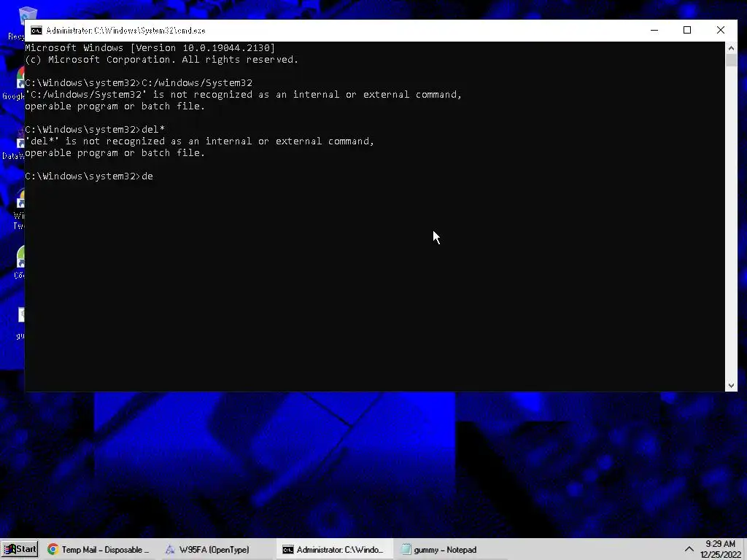The image size is (747, 560).
Task: Click the title text 'Administrator: C:\Windows\System32\cmd.exe'
Action: coord(125,31)
